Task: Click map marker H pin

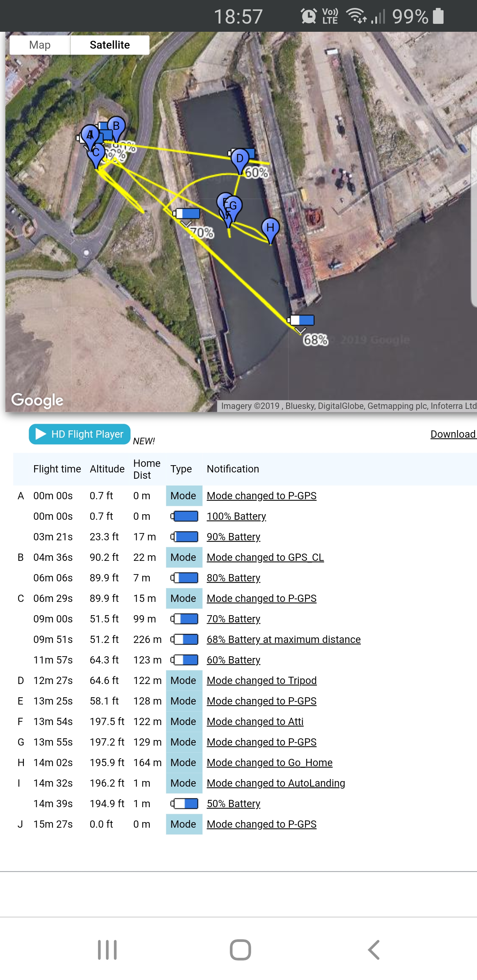Action: 270,228
